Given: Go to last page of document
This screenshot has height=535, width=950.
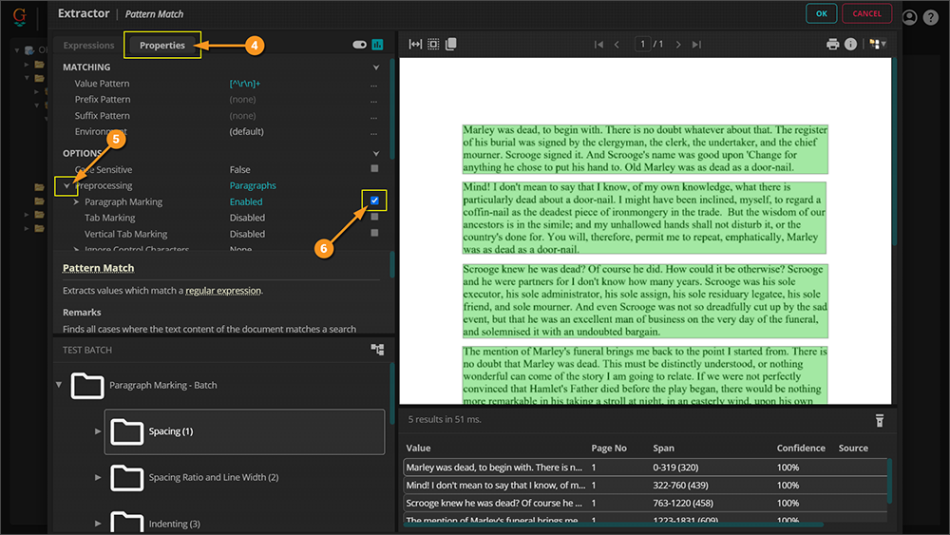Looking at the screenshot, I should [x=697, y=44].
